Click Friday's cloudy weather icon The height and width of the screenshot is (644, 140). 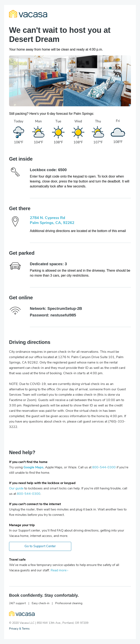118,132
